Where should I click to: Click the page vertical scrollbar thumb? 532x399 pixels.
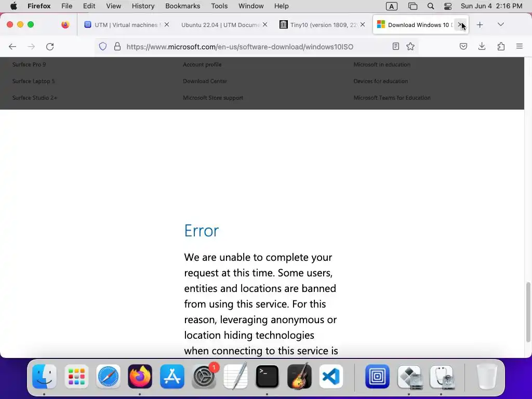[x=528, y=312]
